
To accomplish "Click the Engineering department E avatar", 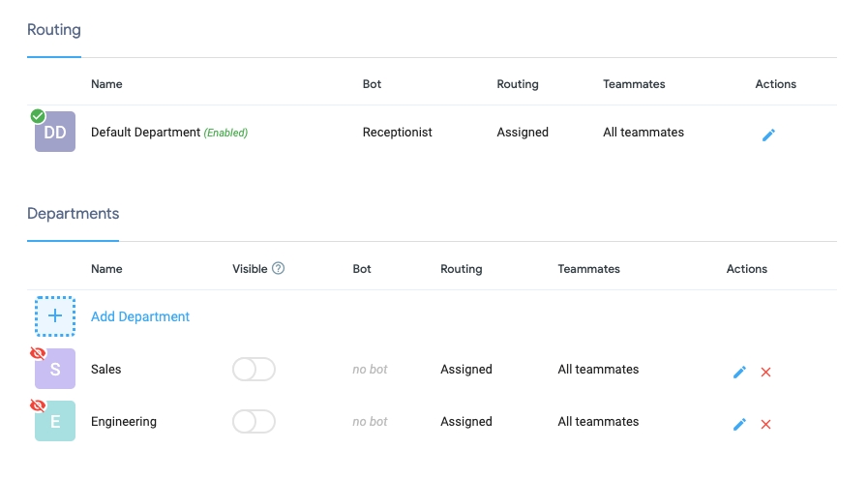I will 55,422.
